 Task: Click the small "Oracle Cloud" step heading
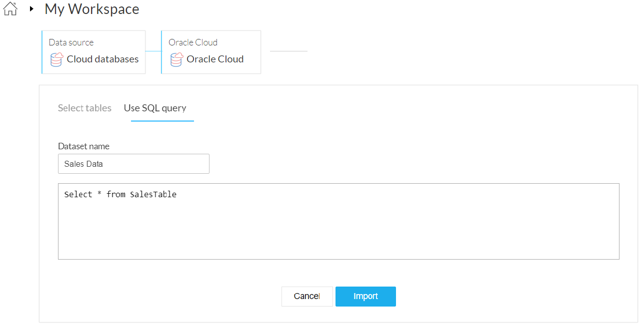[x=193, y=42]
